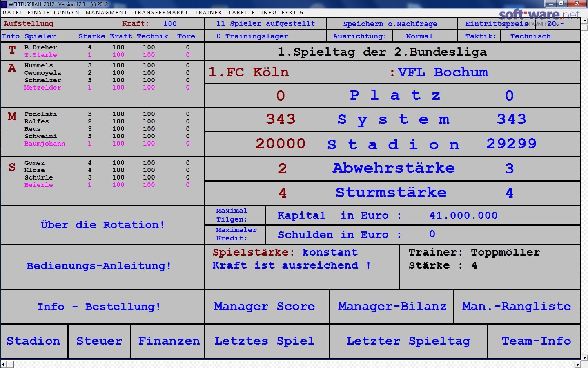
Task: Click the WELTFUSSBALL 2012 title bar icon
Action: click(x=4, y=4)
